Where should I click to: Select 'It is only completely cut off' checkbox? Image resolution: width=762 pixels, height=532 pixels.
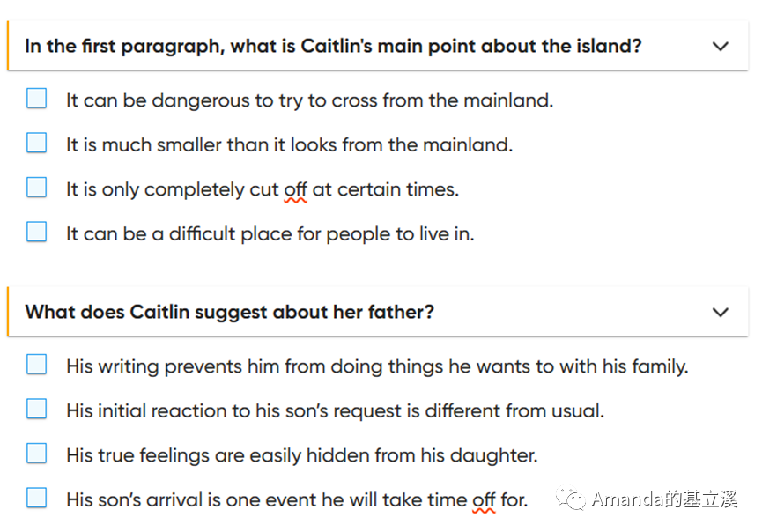coord(36,187)
